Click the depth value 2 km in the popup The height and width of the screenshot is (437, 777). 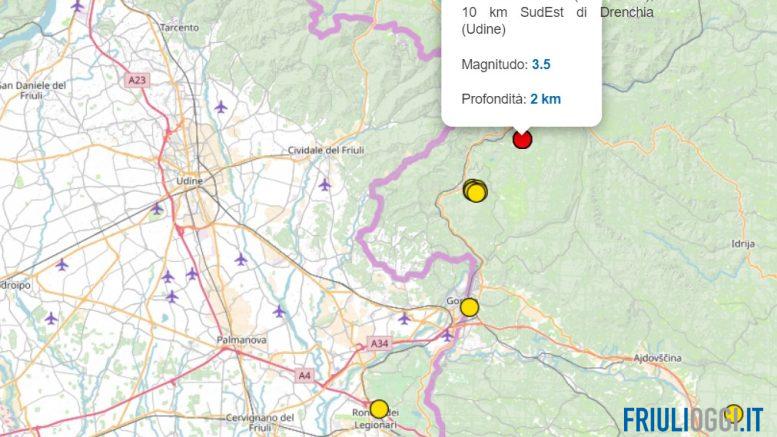[545, 98]
